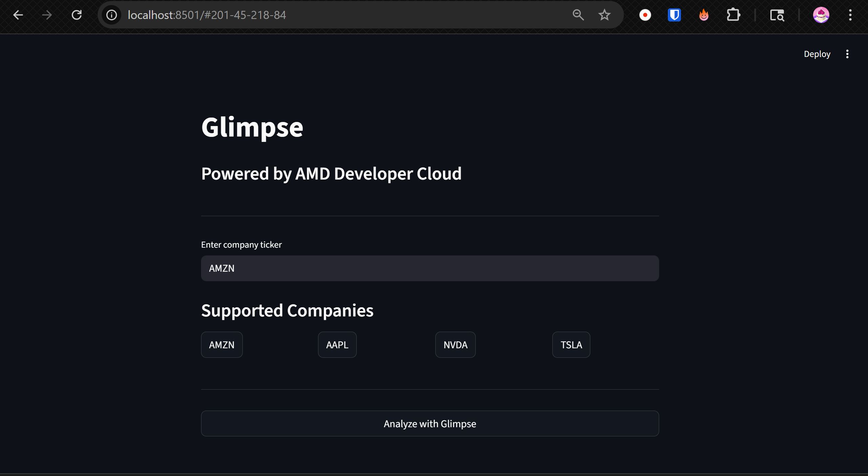The width and height of the screenshot is (868, 476).
Task: Pick the TSLA company button
Action: [x=571, y=345]
